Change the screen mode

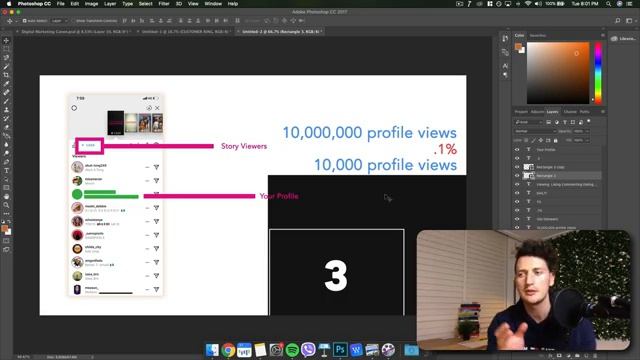pos(6,249)
